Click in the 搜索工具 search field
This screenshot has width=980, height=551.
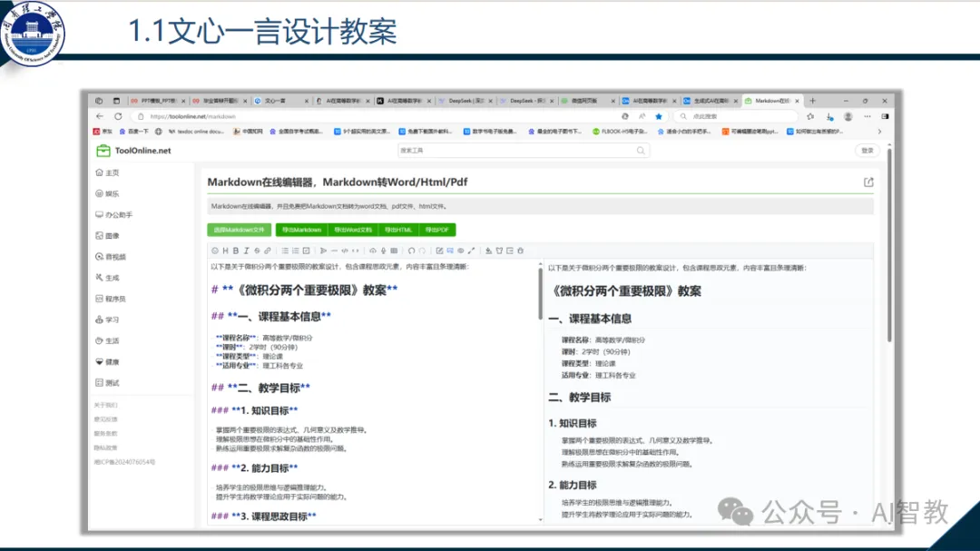point(524,151)
